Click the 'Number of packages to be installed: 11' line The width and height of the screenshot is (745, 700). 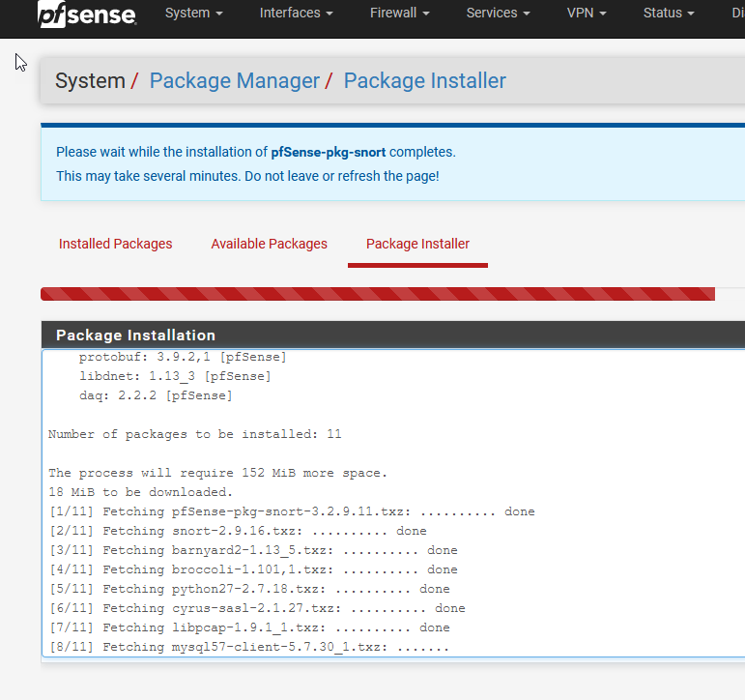point(195,434)
